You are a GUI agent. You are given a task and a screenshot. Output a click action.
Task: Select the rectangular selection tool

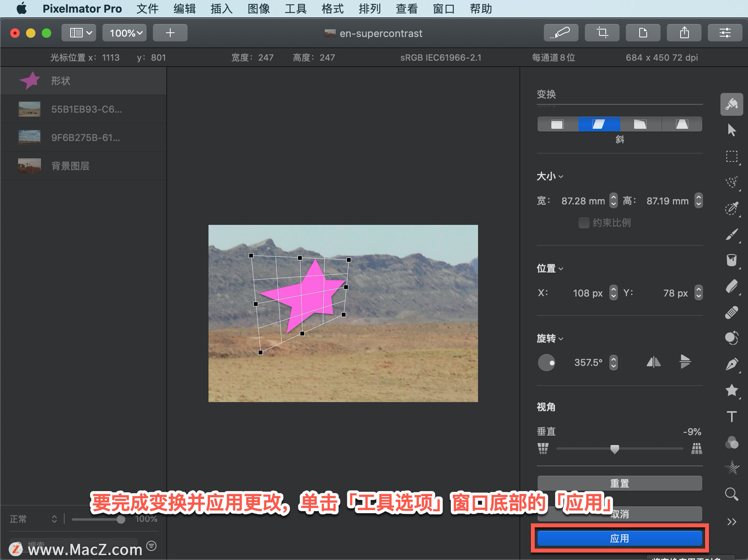coord(732,156)
